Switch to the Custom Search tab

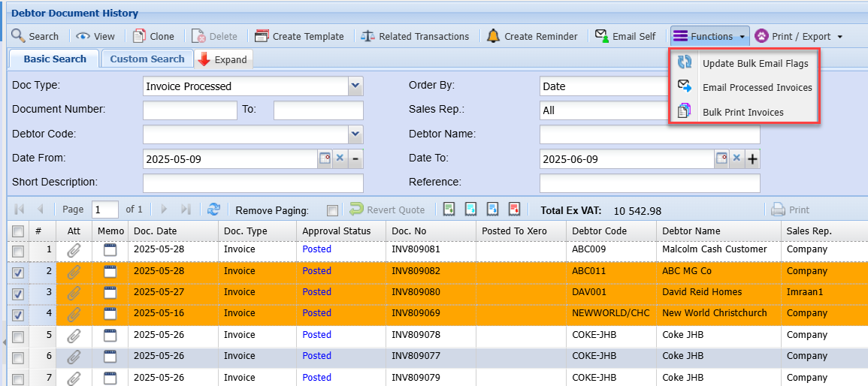coord(147,59)
